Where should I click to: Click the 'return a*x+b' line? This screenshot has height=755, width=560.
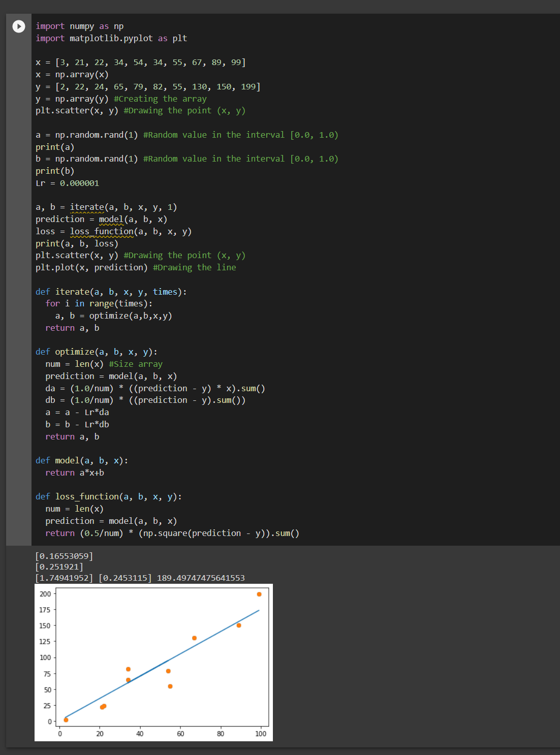(x=75, y=473)
